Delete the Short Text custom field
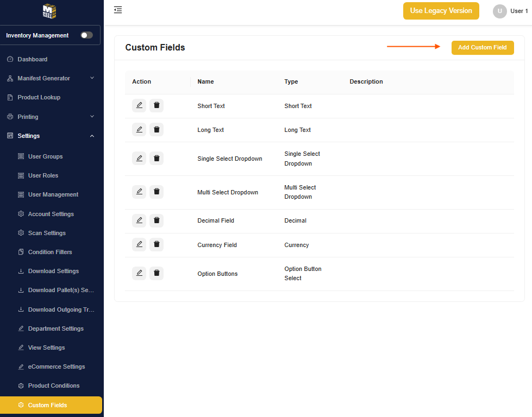 coord(157,105)
